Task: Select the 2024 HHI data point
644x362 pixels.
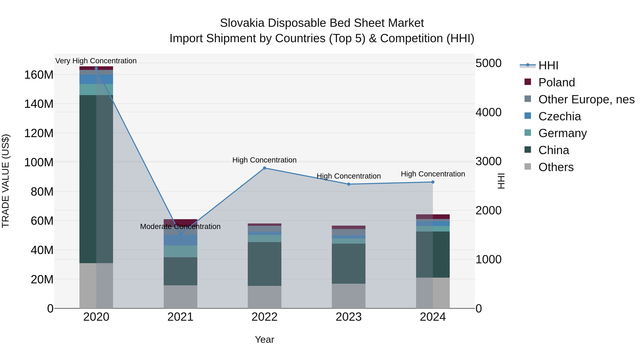Action: [x=433, y=182]
